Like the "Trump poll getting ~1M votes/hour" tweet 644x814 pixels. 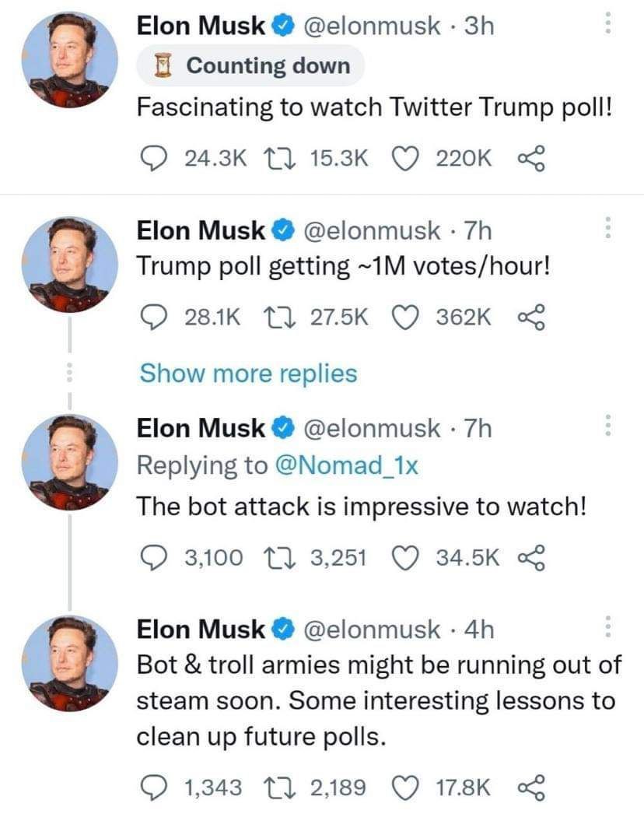(404, 318)
